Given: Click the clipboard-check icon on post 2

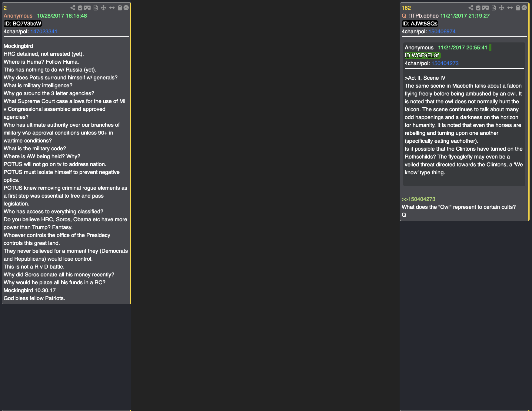Looking at the screenshot, I should (80, 8).
